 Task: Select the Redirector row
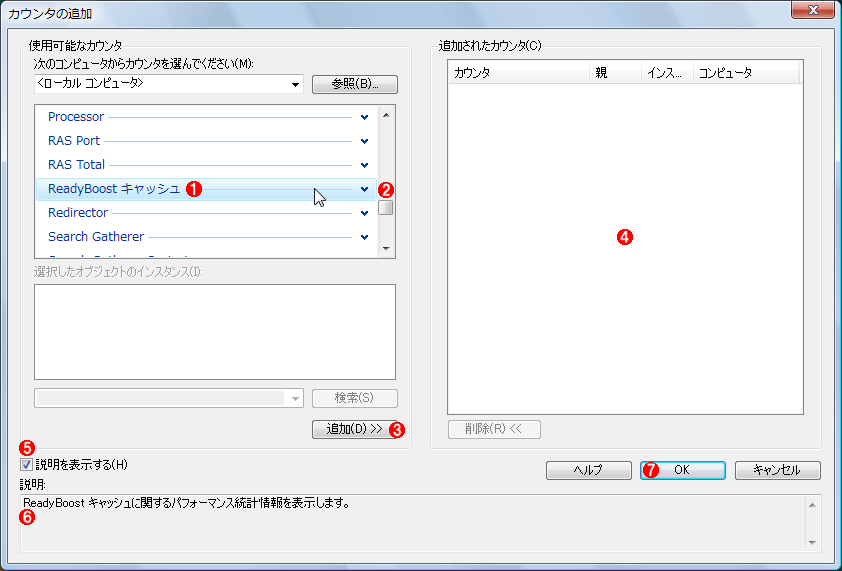tap(206, 213)
